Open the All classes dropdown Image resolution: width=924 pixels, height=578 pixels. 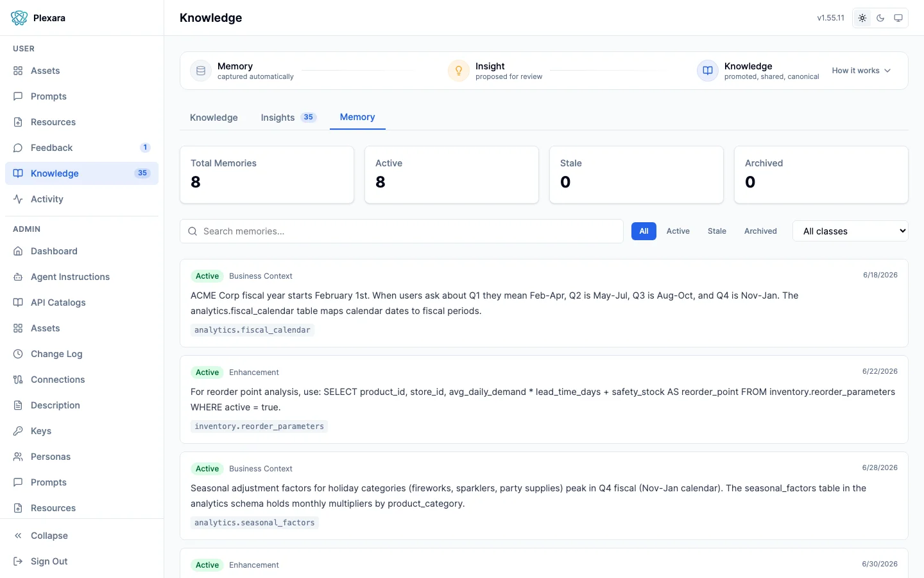(851, 231)
